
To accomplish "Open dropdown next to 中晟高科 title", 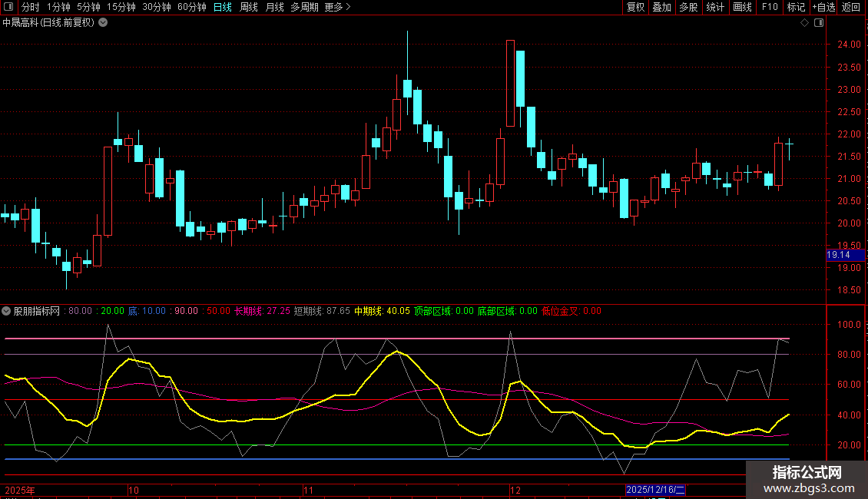I will (x=103, y=23).
